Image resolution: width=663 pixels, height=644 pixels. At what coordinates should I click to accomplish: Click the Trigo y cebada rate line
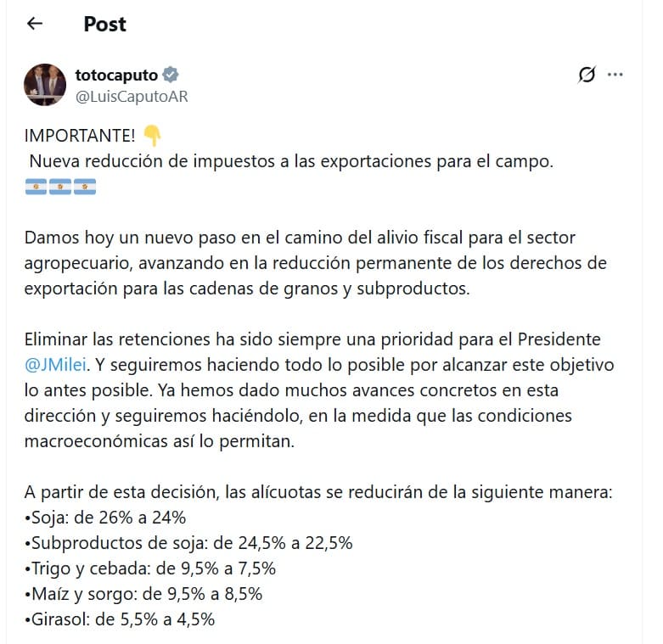click(x=150, y=568)
